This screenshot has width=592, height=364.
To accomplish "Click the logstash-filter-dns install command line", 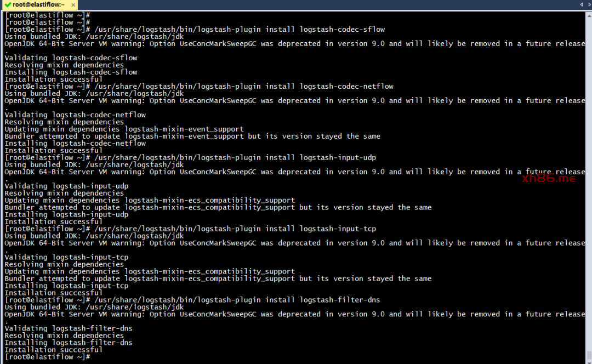I will [x=237, y=300].
